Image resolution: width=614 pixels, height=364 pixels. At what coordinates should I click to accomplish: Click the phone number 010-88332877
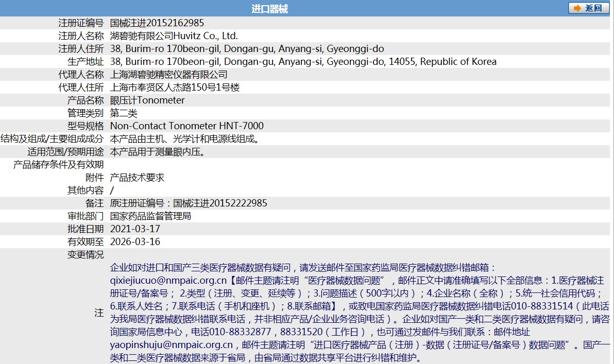[x=240, y=332]
